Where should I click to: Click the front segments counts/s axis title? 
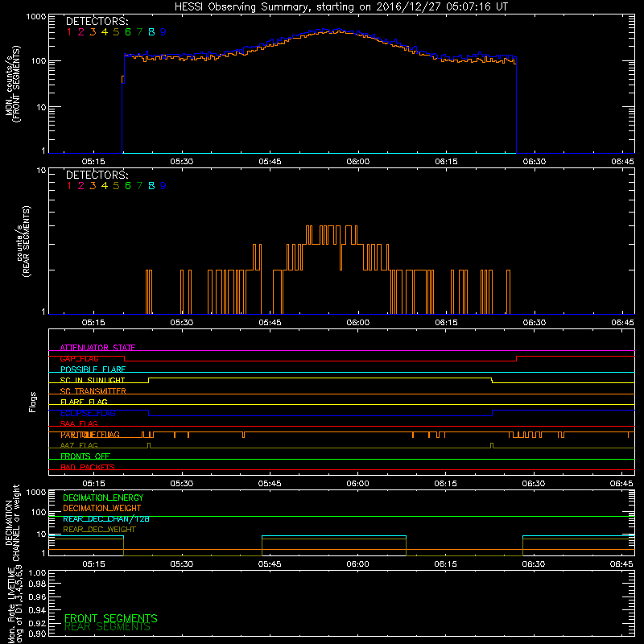(13, 84)
